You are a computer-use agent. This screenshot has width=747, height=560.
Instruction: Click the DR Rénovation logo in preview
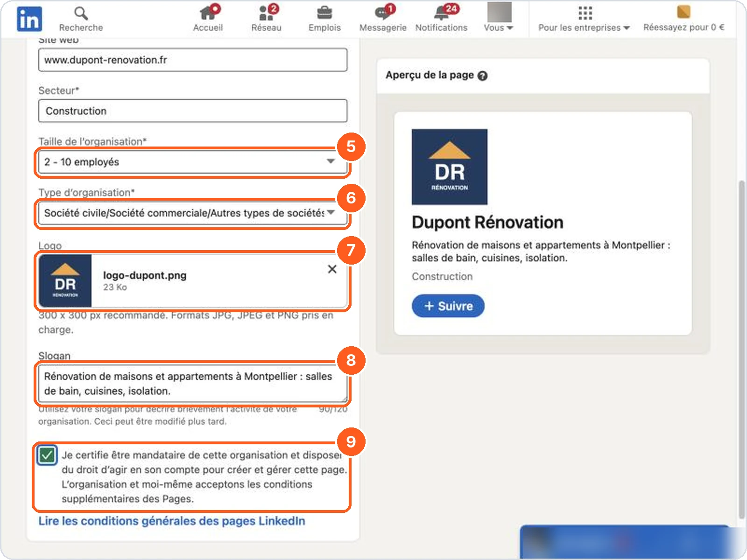click(450, 167)
